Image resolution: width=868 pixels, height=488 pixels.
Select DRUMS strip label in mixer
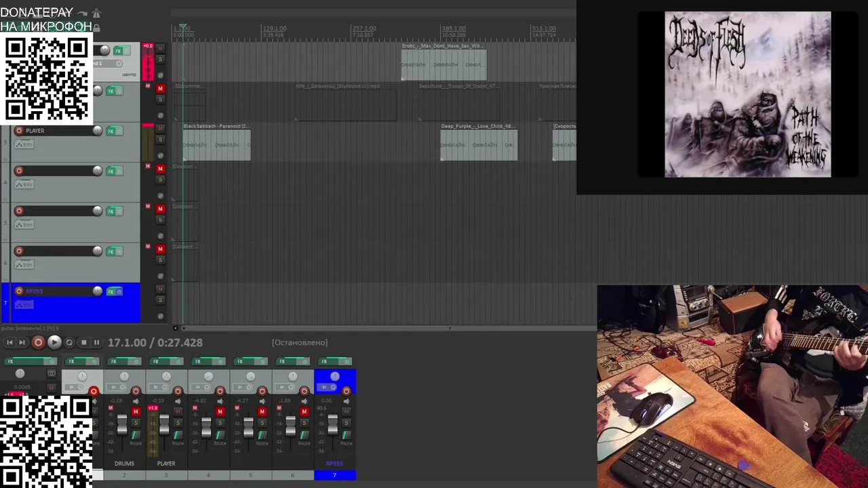pos(124,464)
